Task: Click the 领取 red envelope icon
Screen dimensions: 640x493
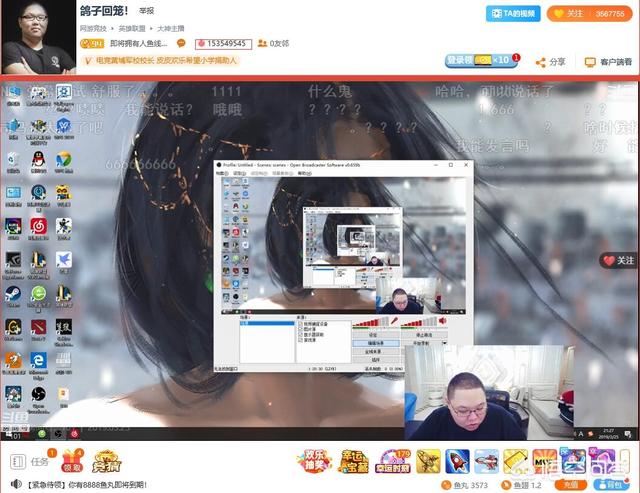Action: (x=71, y=462)
